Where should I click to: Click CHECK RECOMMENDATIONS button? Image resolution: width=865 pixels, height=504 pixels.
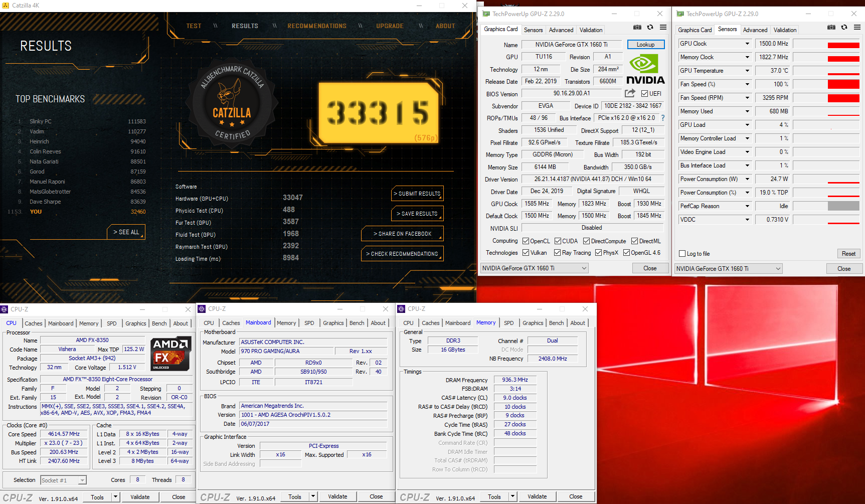click(x=402, y=254)
